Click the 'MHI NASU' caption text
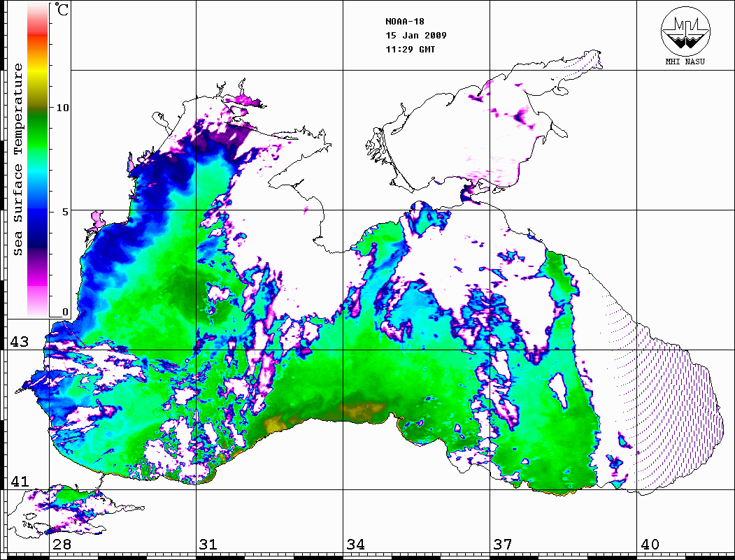This screenshot has height=560, width=735. [685, 62]
